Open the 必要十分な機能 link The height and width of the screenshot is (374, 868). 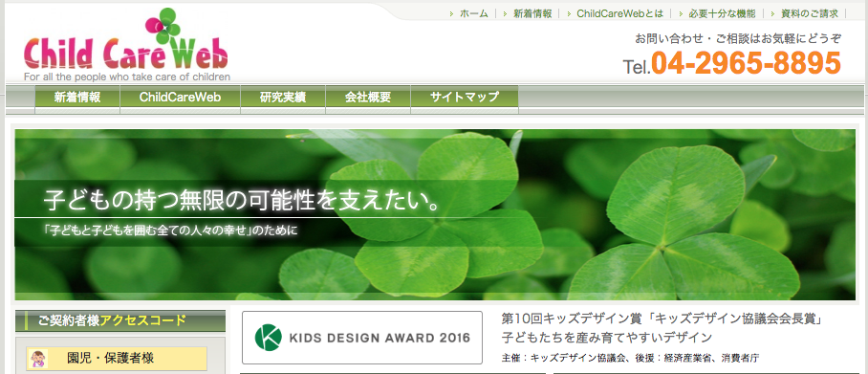pyautogui.click(x=722, y=13)
